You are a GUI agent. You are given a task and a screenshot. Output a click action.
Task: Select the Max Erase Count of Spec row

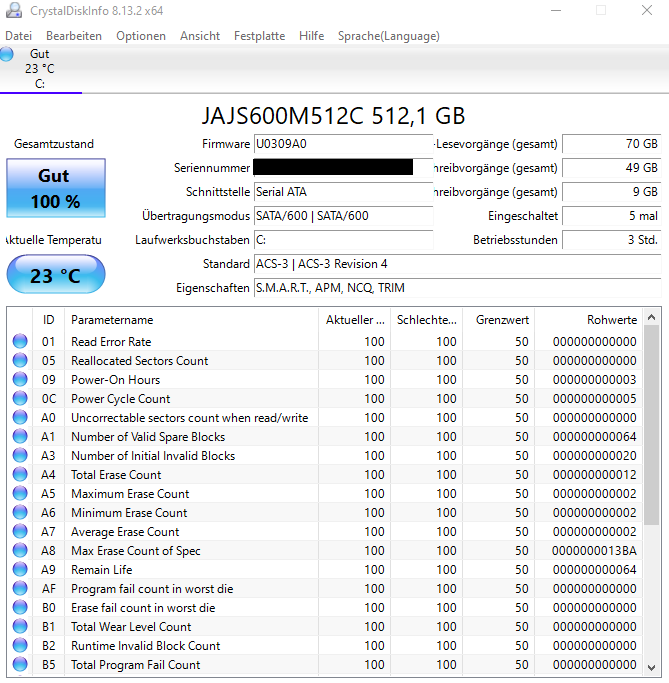coord(325,551)
